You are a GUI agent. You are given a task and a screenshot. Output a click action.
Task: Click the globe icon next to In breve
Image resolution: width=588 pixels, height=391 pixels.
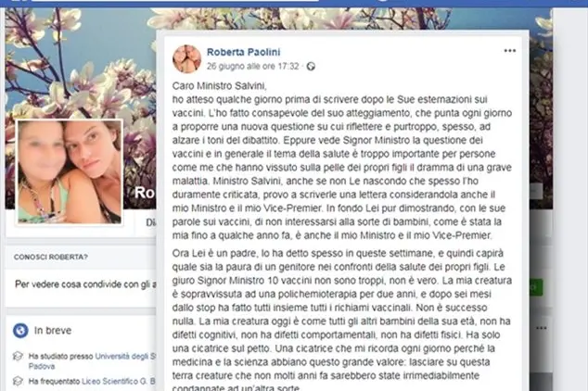20,331
